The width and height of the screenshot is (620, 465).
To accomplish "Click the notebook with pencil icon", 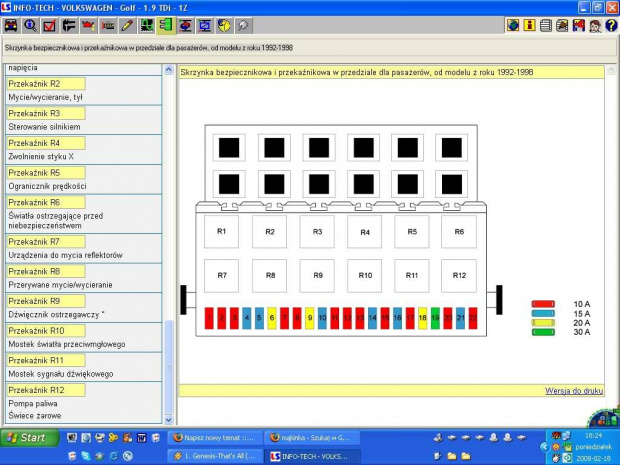I will (x=562, y=26).
